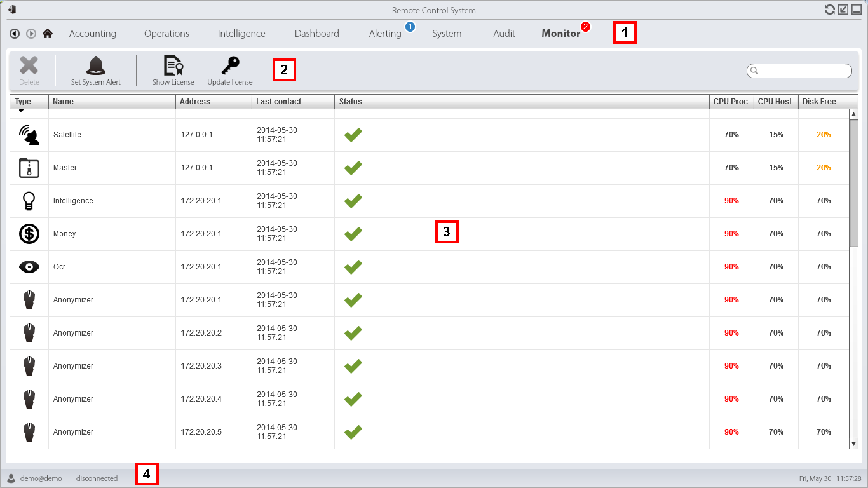This screenshot has height=488, width=868.
Task: Navigate back with left arrow icon
Action: coord(15,34)
